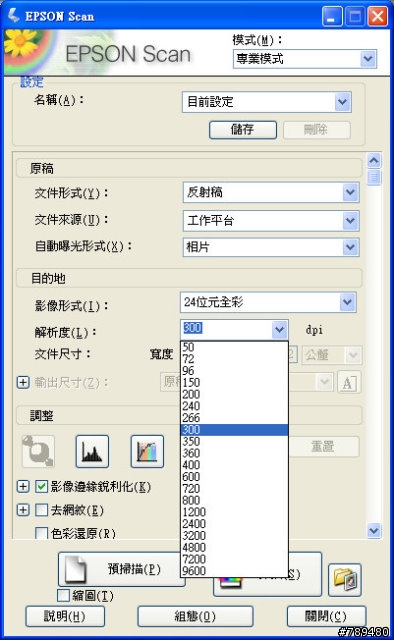Select 72 dpi in resolution list
Viewport: 394px width, 640px height.
tap(234, 359)
